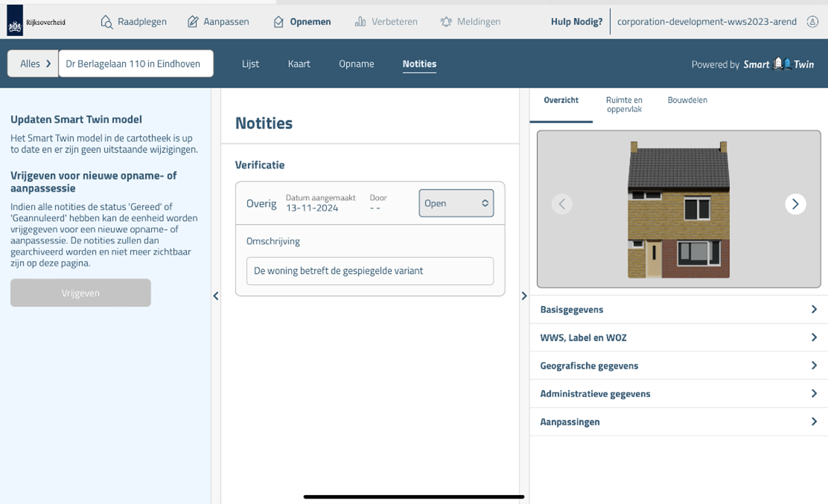The image size is (828, 504).
Task: Select the Verbeteren icon in the top bar
Action: 361,21
